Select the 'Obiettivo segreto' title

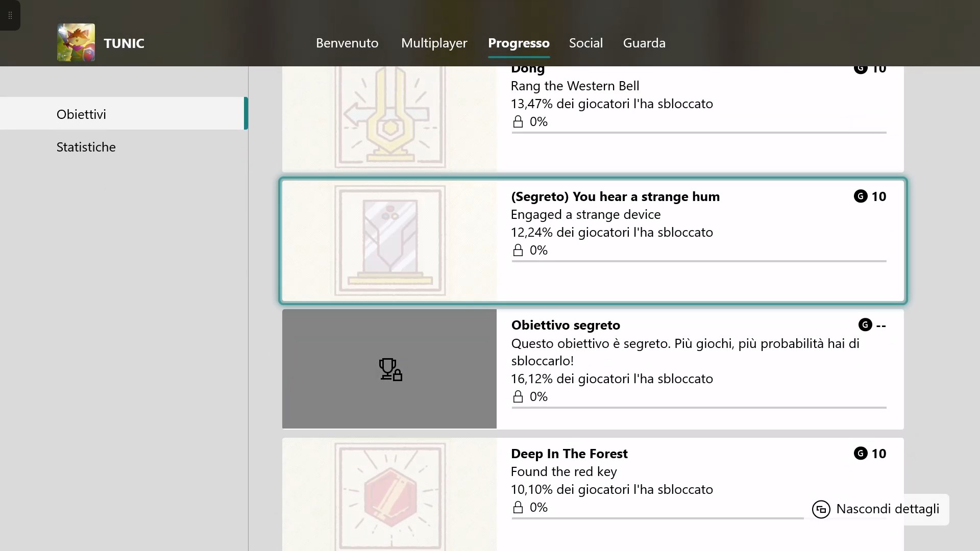pos(566,325)
